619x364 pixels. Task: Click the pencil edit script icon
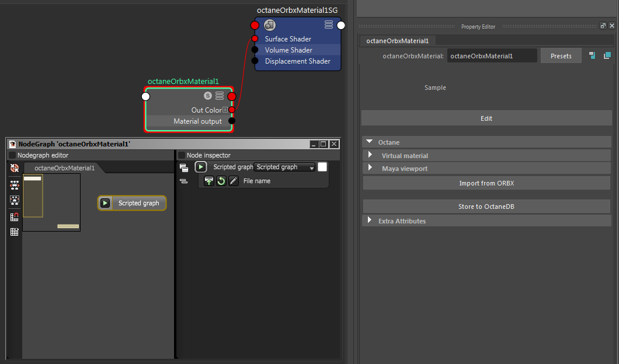click(x=234, y=181)
